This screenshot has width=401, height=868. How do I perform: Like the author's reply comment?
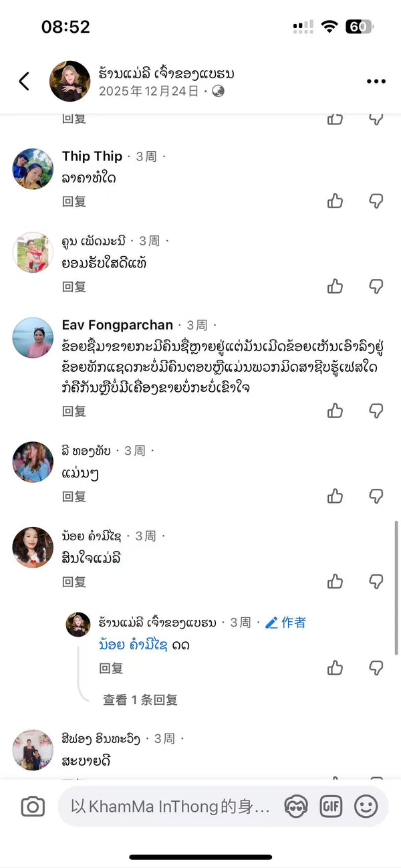click(335, 667)
